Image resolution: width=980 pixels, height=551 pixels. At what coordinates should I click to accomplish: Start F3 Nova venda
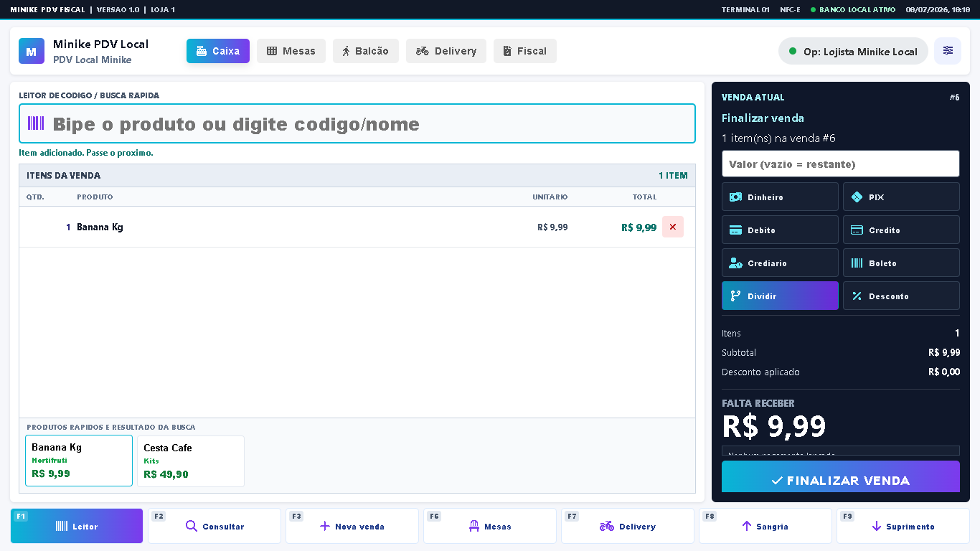[352, 526]
